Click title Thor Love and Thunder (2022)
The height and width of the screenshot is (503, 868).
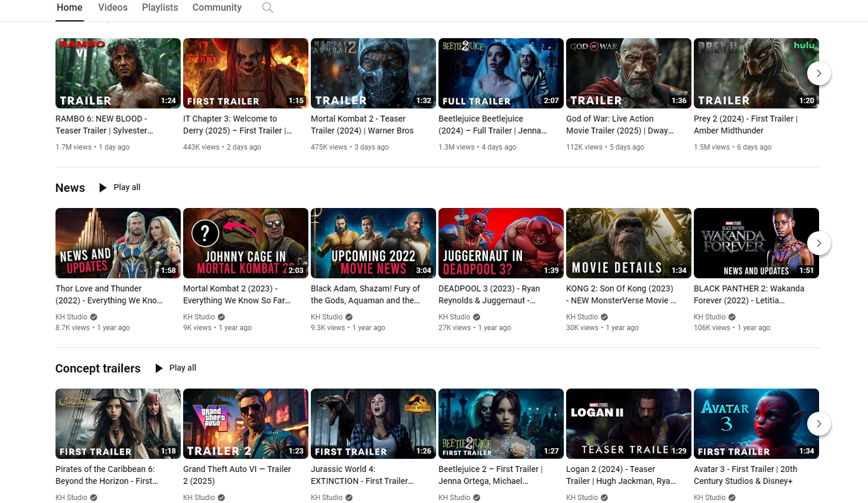109,294
